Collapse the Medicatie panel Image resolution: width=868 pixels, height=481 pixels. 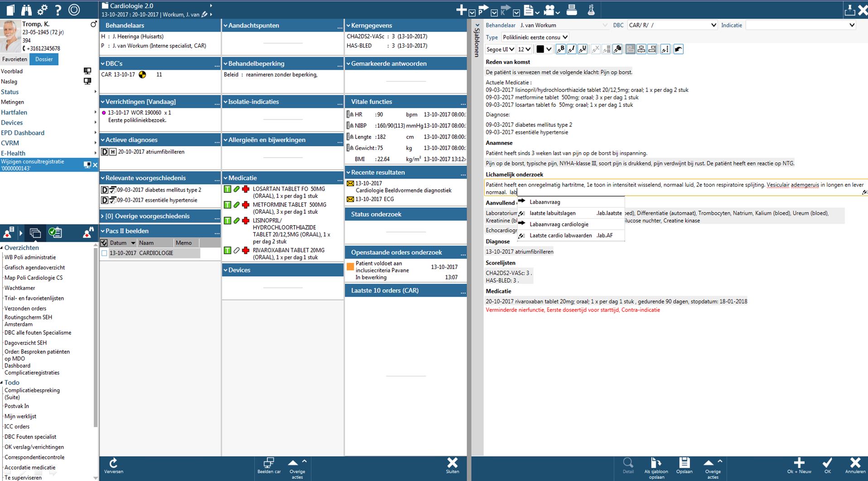point(225,178)
